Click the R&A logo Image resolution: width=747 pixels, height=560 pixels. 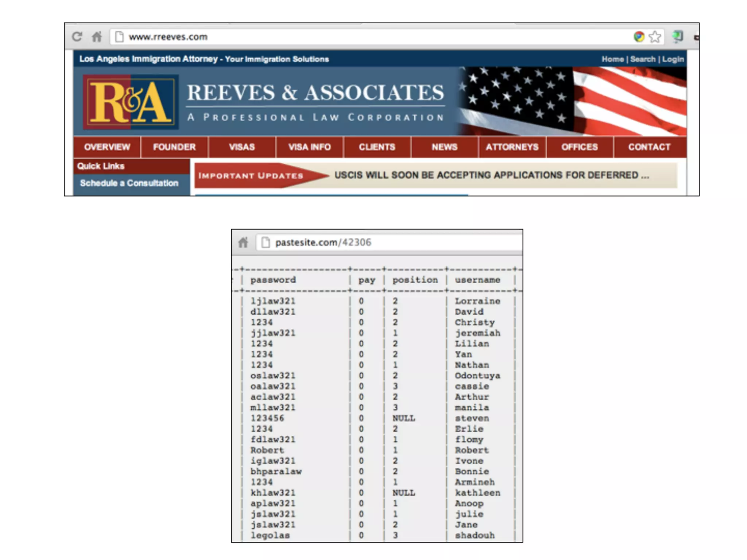[x=131, y=102]
